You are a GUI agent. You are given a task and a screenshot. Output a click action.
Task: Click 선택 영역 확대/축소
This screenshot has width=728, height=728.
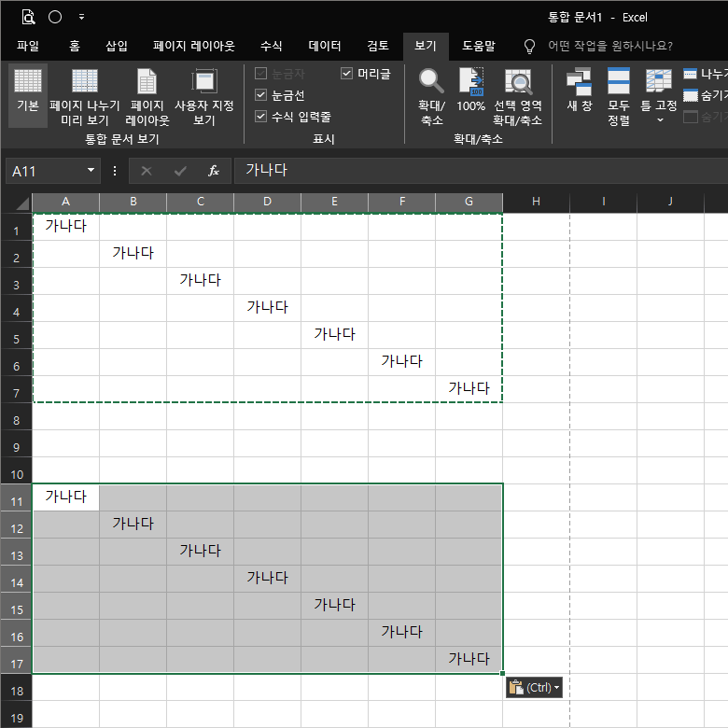point(517,95)
